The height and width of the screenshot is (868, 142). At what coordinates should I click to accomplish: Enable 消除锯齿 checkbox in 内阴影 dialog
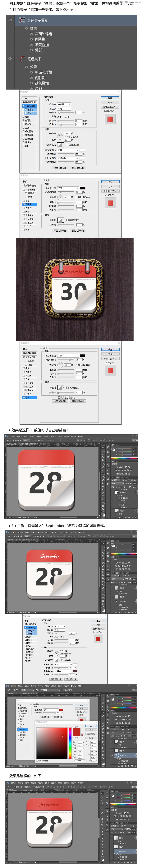[67, 220]
